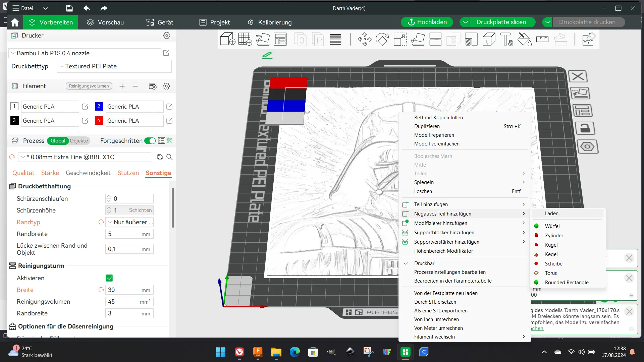Toggle the Fortgeschritten switch
644x362 pixels.
150,141
